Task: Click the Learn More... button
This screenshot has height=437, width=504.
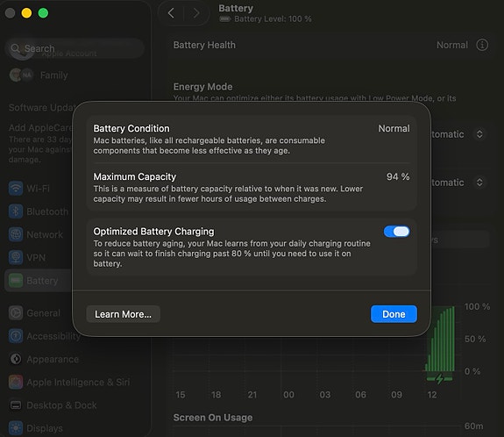Action: [x=123, y=314]
